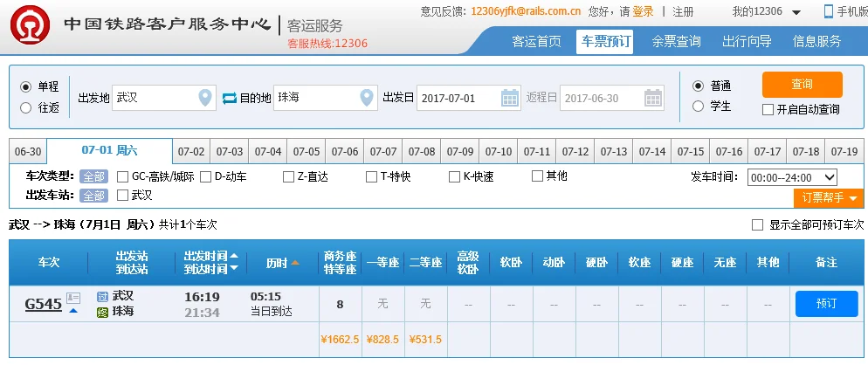Screen dimensions: 868x365
Task: Click the 当日到达 arrival note text
Action: (272, 313)
